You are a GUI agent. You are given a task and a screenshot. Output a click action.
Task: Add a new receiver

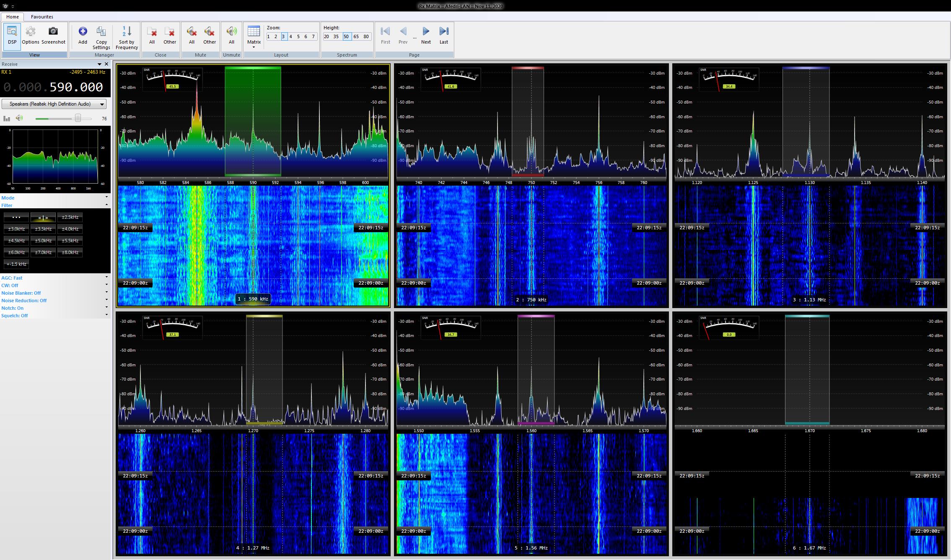[83, 36]
